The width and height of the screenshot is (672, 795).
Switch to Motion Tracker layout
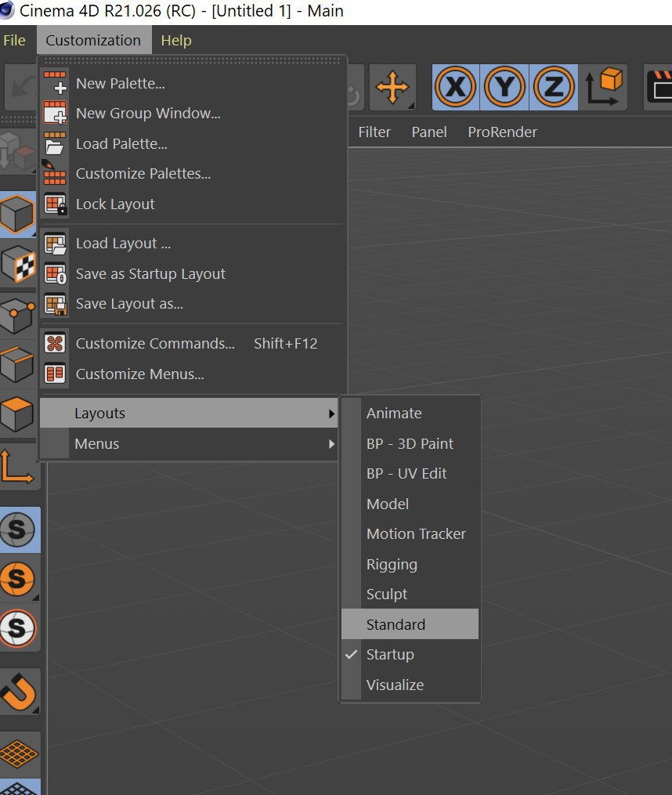[410, 534]
